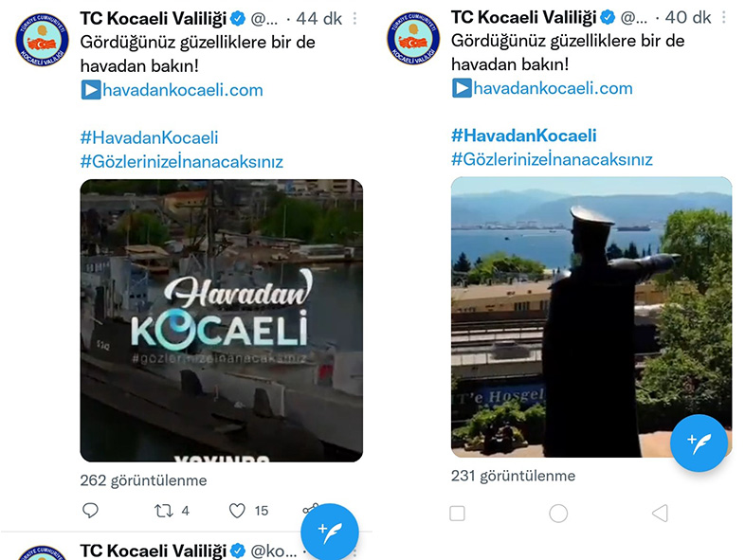Like the left tweet with heart icon
Image resolution: width=745 pixels, height=560 pixels.
237,511
